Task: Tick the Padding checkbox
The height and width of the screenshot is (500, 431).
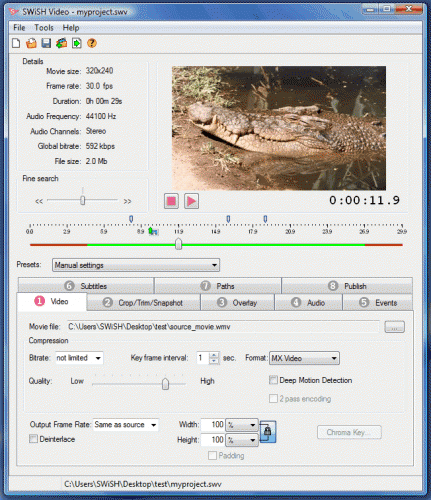Action: [x=212, y=455]
